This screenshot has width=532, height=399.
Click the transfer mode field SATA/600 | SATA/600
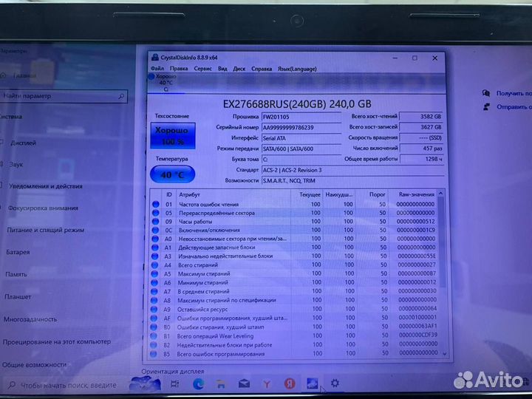point(301,149)
